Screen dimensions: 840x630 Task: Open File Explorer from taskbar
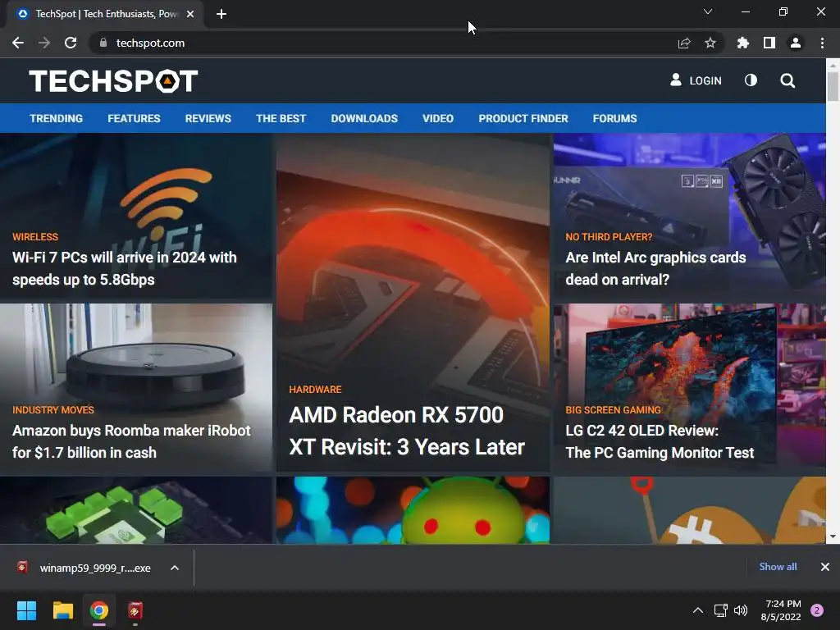62,610
